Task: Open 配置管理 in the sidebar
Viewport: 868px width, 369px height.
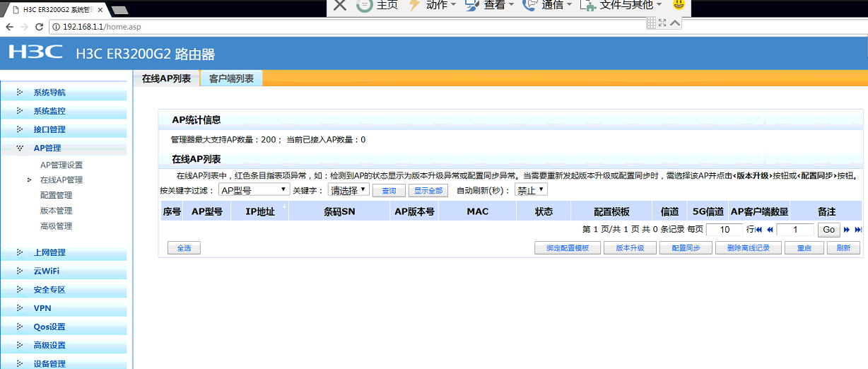Action: coord(56,195)
